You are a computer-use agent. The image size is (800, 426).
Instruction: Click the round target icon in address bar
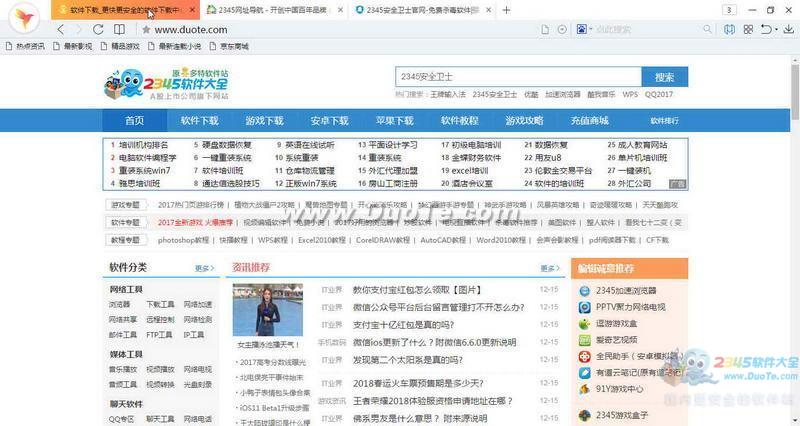(x=562, y=30)
